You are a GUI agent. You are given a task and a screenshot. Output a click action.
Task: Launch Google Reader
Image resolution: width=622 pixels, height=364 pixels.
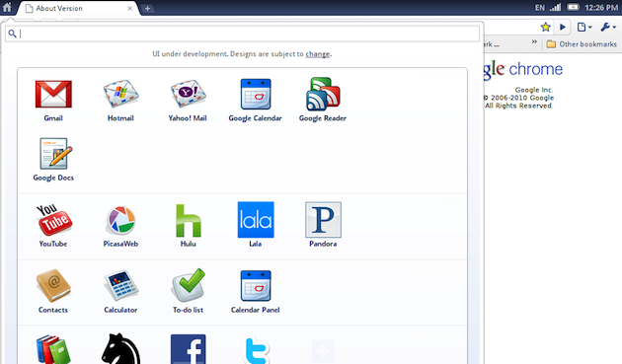[323, 94]
